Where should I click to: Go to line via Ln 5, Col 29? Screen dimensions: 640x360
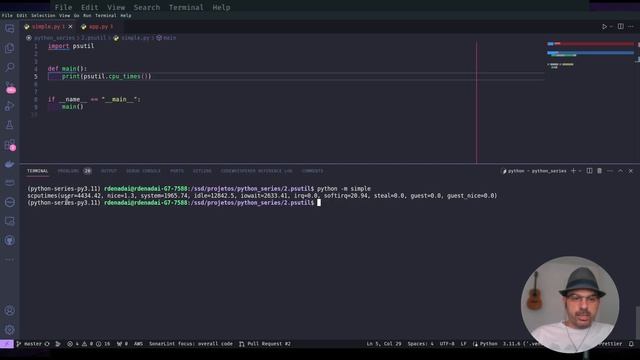384,344
